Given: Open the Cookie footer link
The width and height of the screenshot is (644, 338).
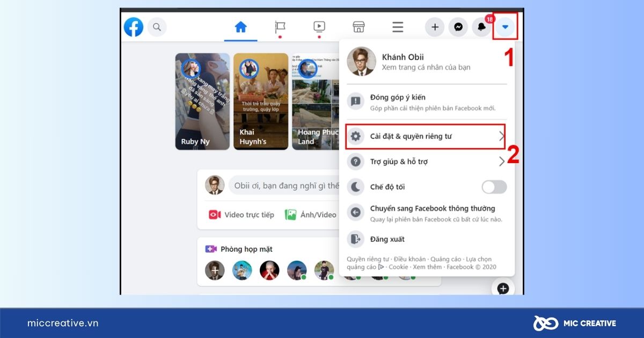Looking at the screenshot, I should click(398, 267).
